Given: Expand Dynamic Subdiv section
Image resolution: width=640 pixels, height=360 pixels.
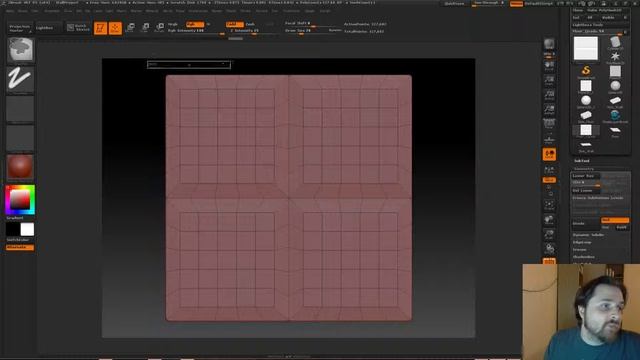Looking at the screenshot, I should click(589, 235).
